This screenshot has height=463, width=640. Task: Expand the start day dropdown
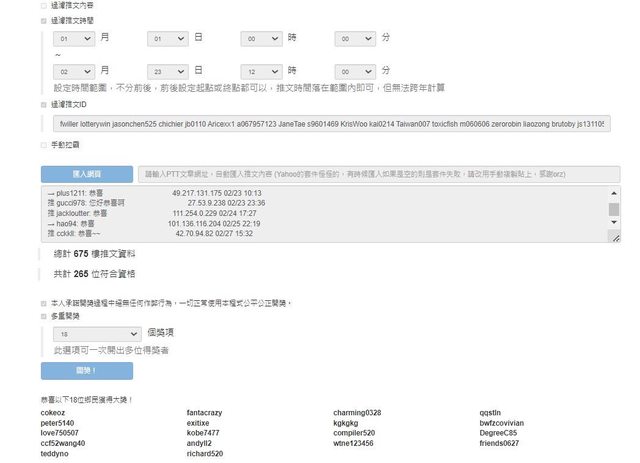(x=167, y=38)
